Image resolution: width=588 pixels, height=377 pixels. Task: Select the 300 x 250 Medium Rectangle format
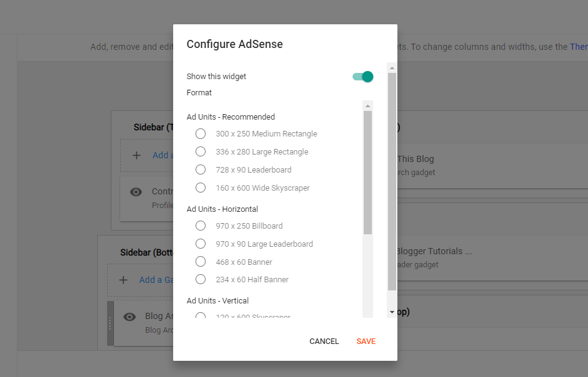[x=200, y=133]
